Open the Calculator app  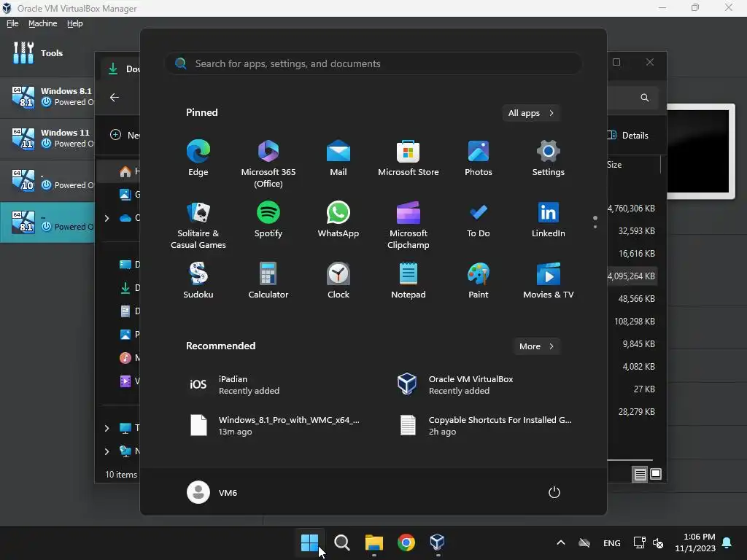pos(268,281)
